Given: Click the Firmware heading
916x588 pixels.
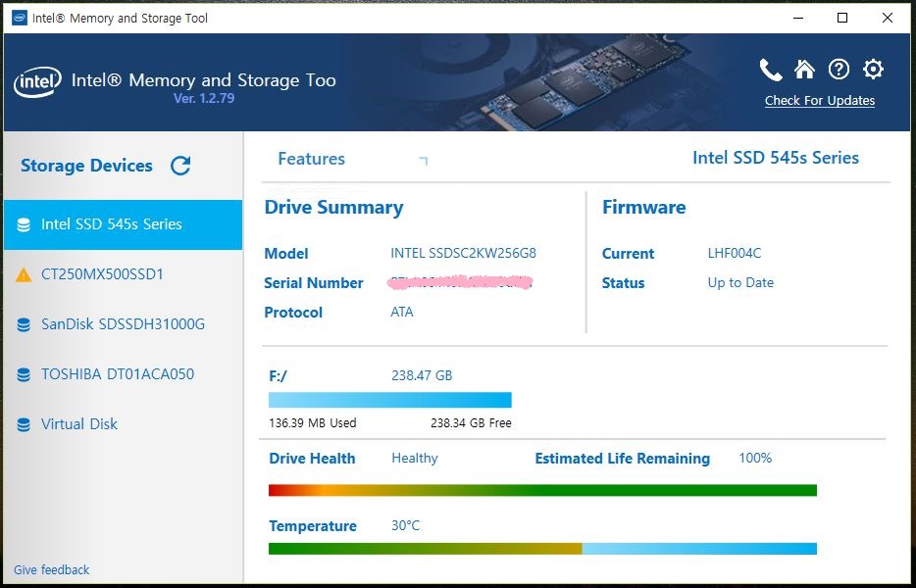Looking at the screenshot, I should (643, 208).
